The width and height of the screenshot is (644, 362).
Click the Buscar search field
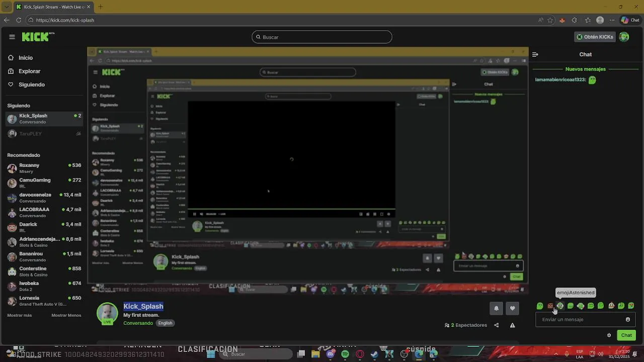pos(322,37)
